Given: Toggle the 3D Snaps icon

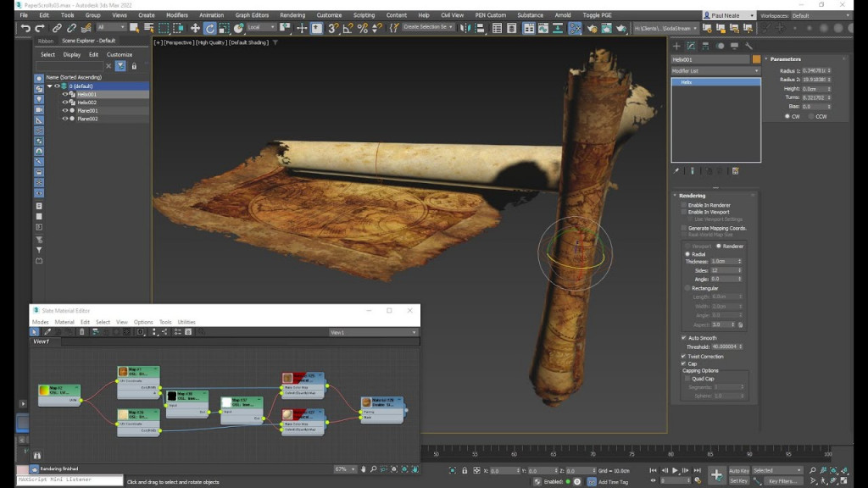Looking at the screenshot, I should [333, 28].
